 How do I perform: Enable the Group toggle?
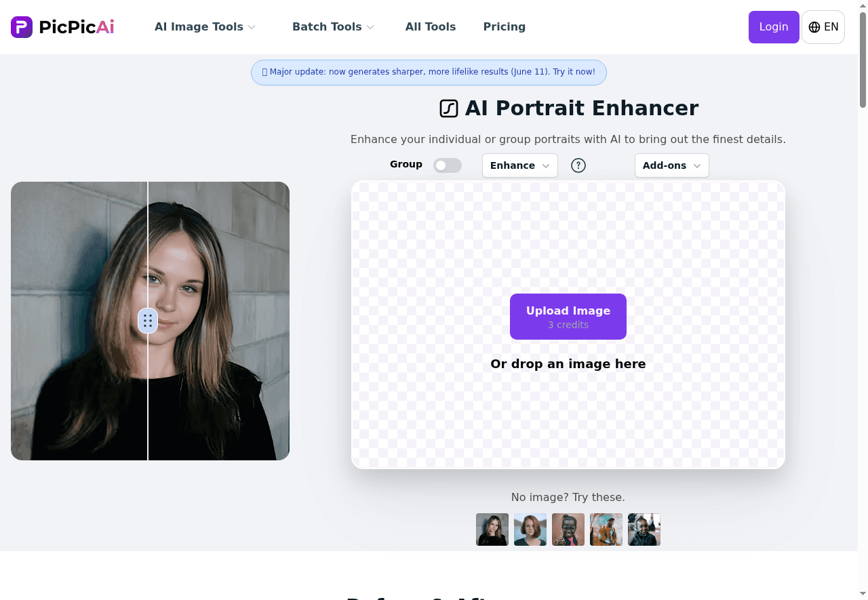[448, 165]
